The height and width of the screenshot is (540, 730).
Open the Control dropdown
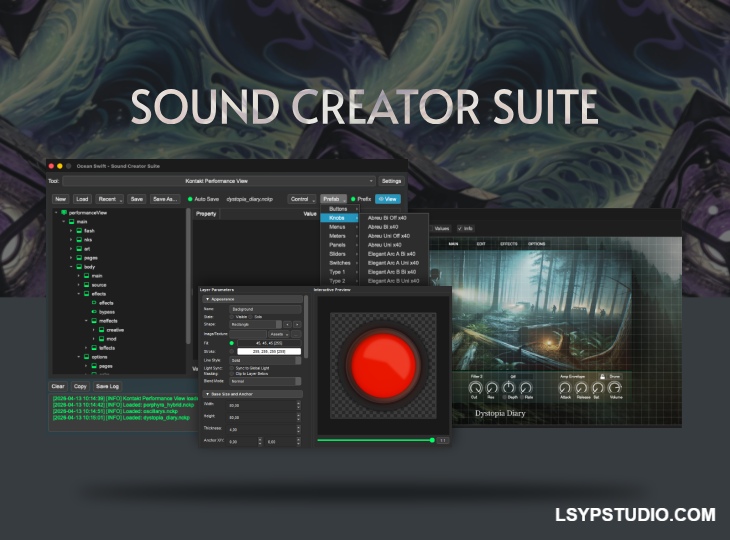coord(302,199)
